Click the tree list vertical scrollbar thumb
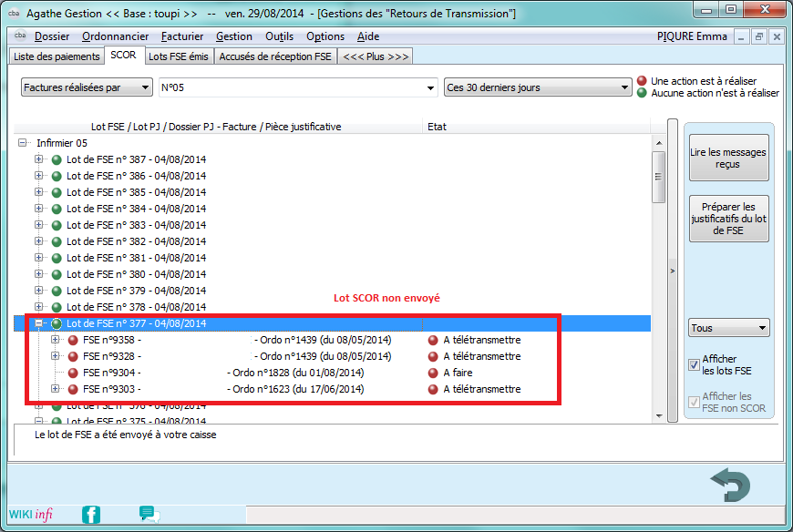 pyautogui.click(x=658, y=177)
